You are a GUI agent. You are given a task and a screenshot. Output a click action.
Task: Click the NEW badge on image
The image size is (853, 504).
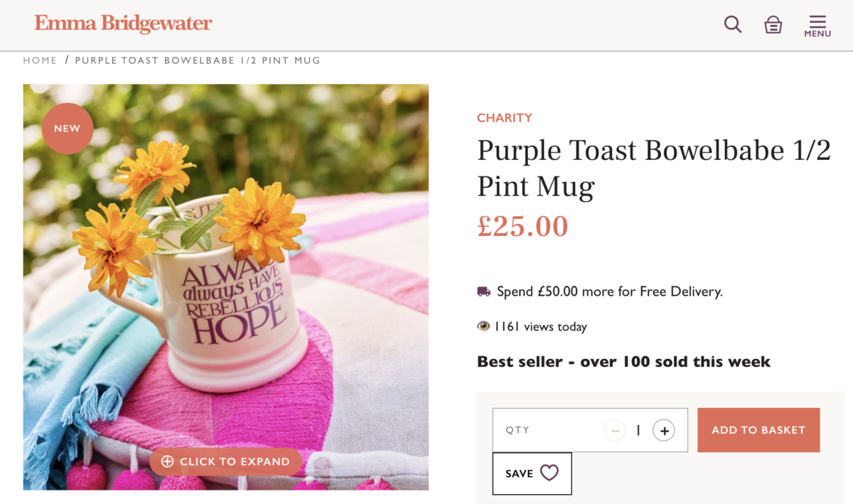point(68,129)
